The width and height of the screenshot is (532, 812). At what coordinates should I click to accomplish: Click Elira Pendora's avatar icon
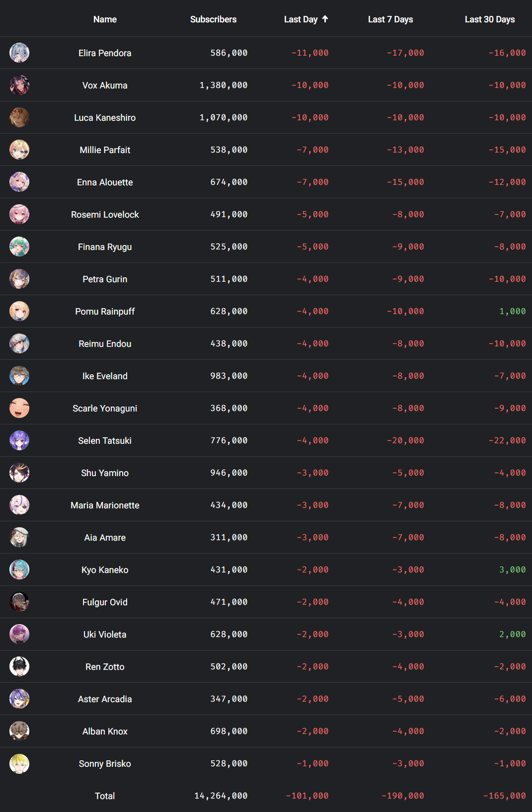click(19, 53)
